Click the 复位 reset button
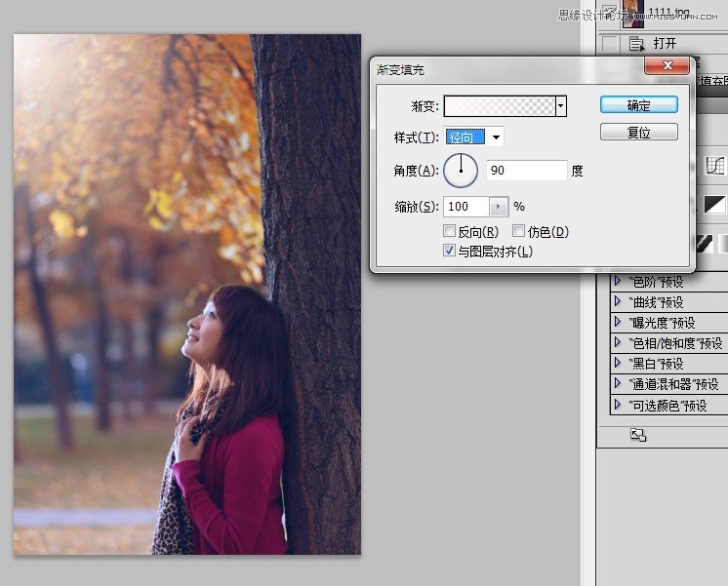Viewport: 728px width, 586px height. 639,132
